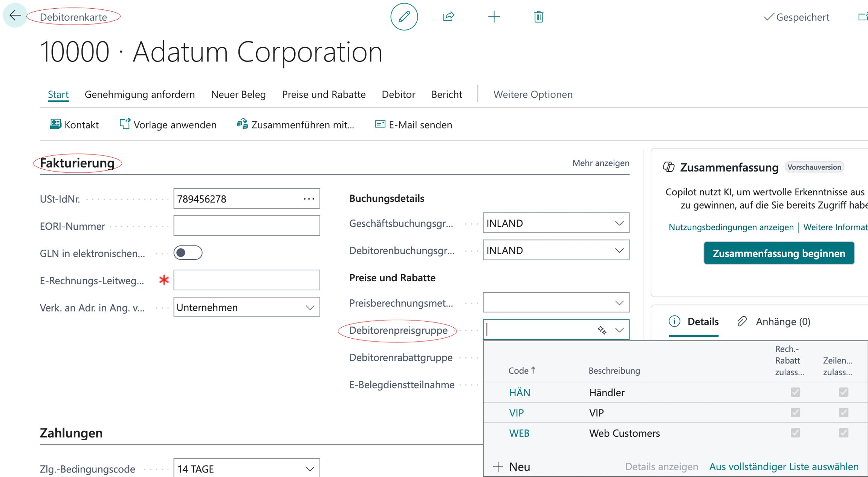Toggle Zeilen checkbox in HÄN row
868x477 pixels.
844,393
